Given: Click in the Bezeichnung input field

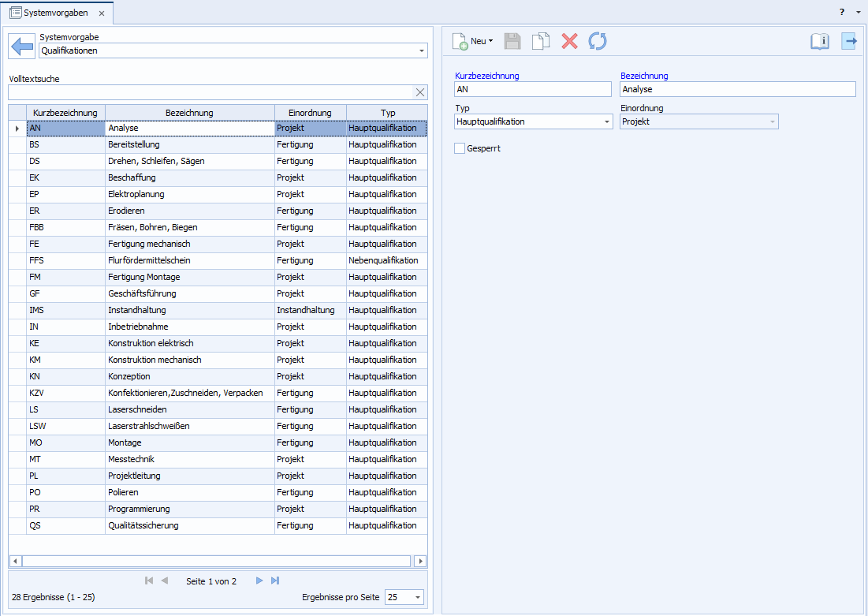Looking at the screenshot, I should pyautogui.click(x=737, y=90).
